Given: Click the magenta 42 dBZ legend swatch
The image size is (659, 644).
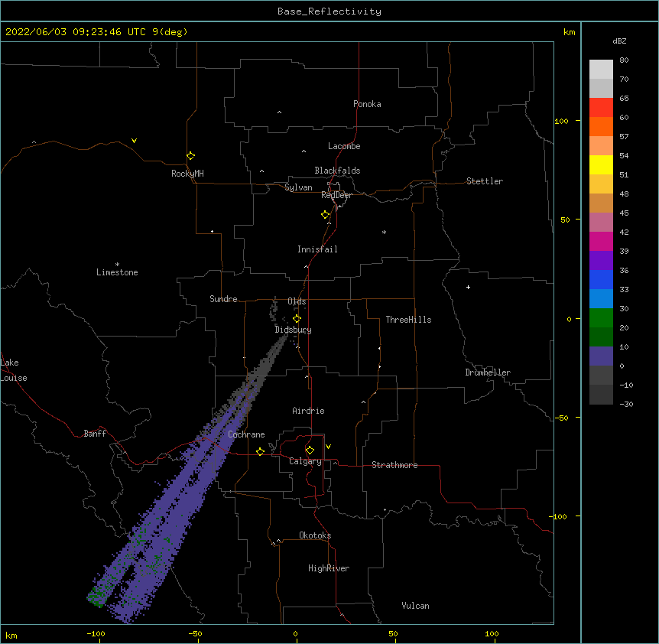Looking at the screenshot, I should coord(601,241).
